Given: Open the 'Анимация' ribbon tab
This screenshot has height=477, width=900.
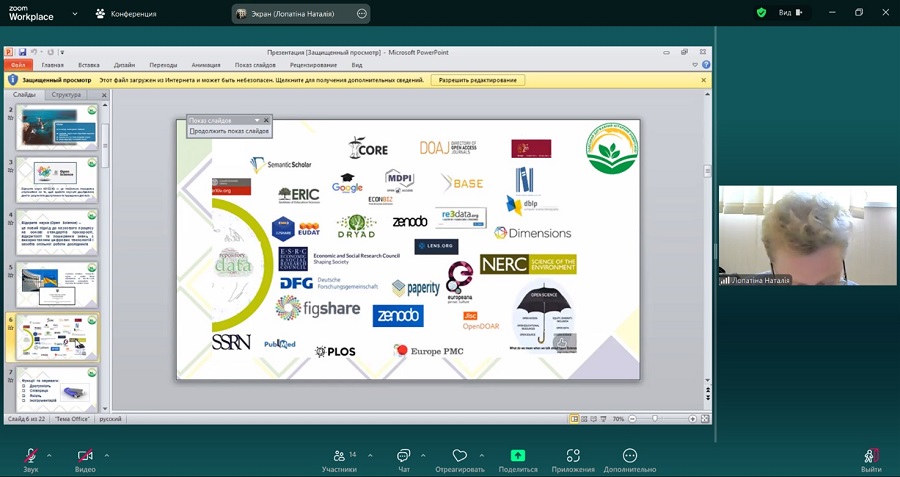Looking at the screenshot, I should point(205,65).
